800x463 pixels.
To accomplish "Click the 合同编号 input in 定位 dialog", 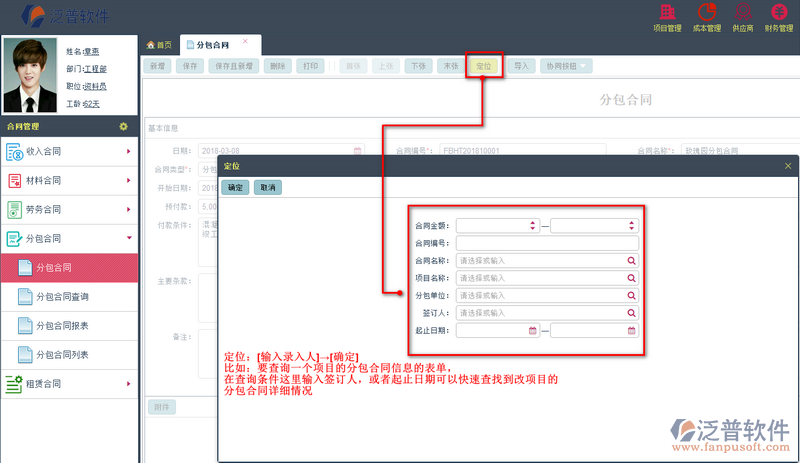I will click(547, 243).
